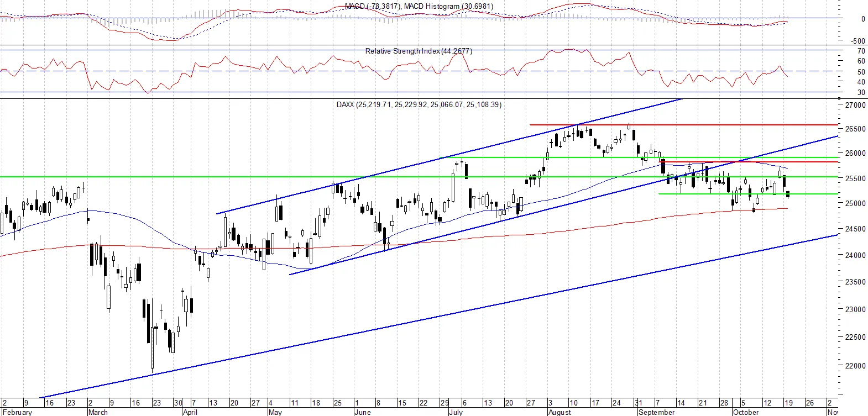Select May on the time axis

coord(275,412)
